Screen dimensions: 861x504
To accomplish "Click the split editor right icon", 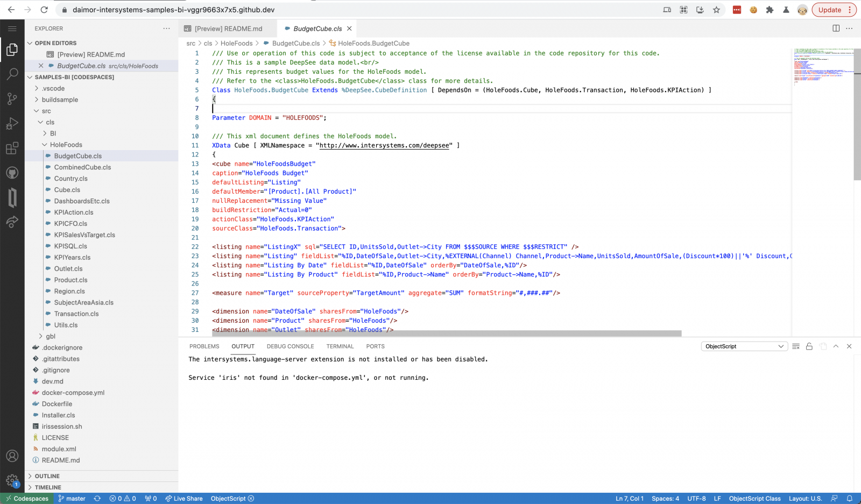I will [x=836, y=29].
